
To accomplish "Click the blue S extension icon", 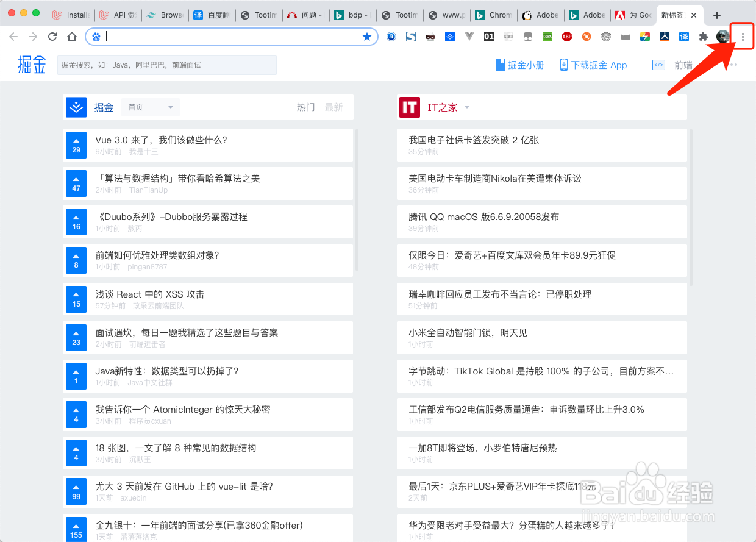I will click(411, 37).
